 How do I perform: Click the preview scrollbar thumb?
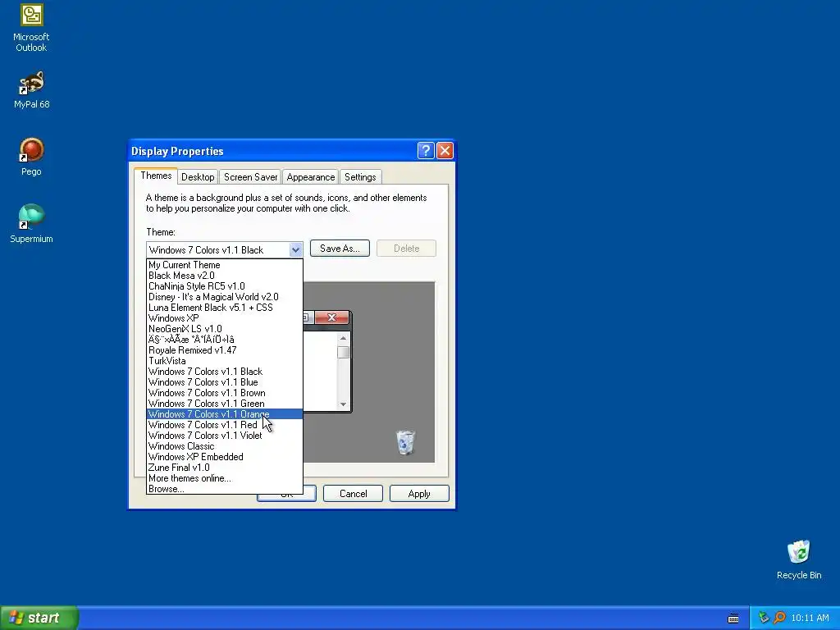click(344, 353)
